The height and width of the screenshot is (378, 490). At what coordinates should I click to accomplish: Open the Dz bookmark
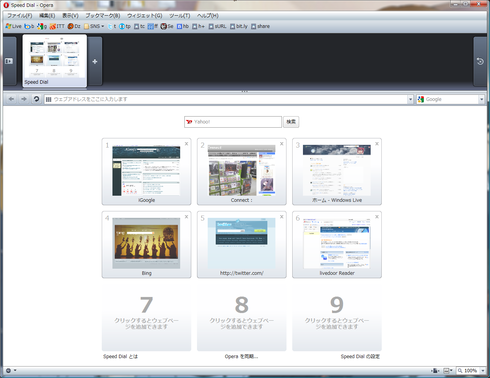pyautogui.click(x=74, y=26)
